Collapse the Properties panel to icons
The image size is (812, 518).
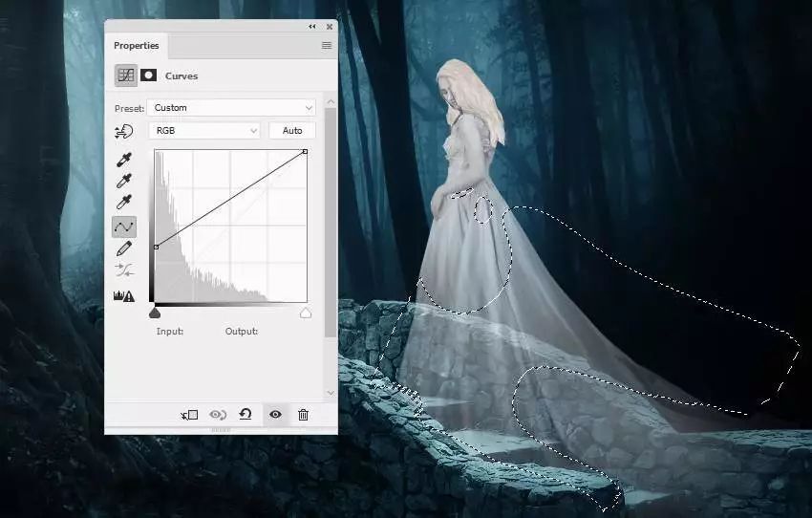(311, 27)
